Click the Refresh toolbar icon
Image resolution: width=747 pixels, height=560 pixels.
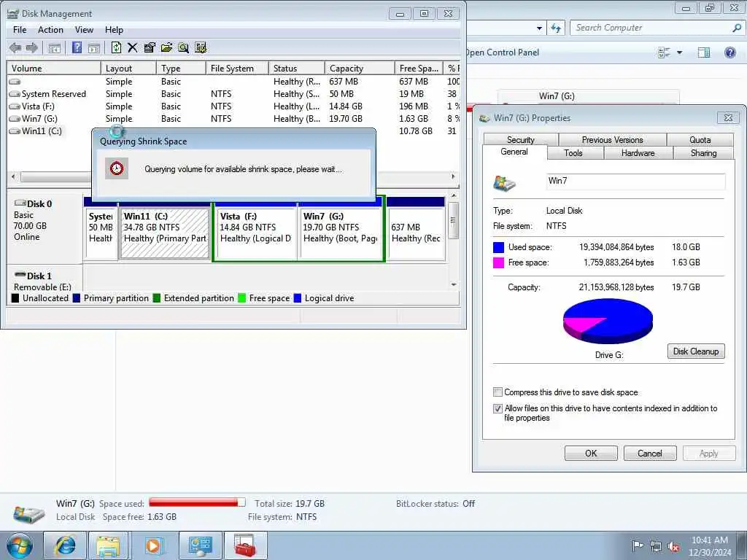point(116,47)
